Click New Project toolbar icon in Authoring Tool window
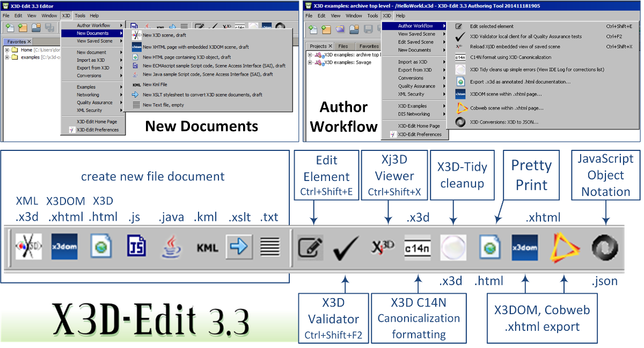The height and width of the screenshot is (348, 644). [326, 29]
